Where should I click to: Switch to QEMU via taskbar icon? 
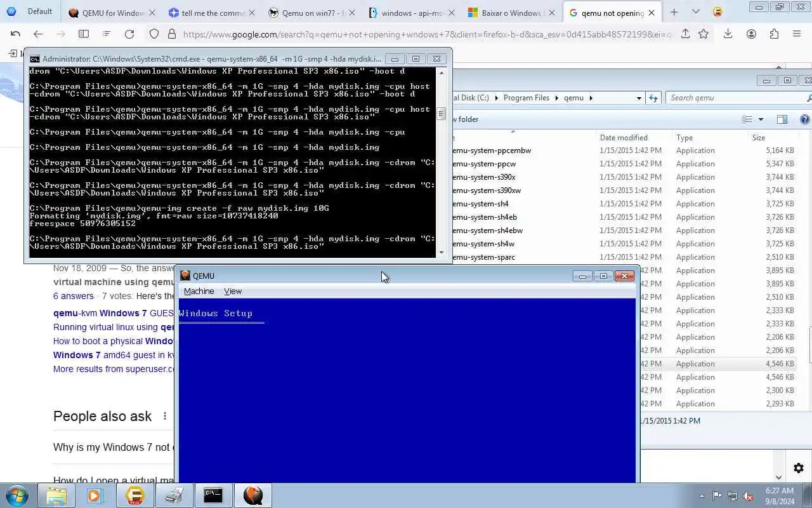[252, 496]
